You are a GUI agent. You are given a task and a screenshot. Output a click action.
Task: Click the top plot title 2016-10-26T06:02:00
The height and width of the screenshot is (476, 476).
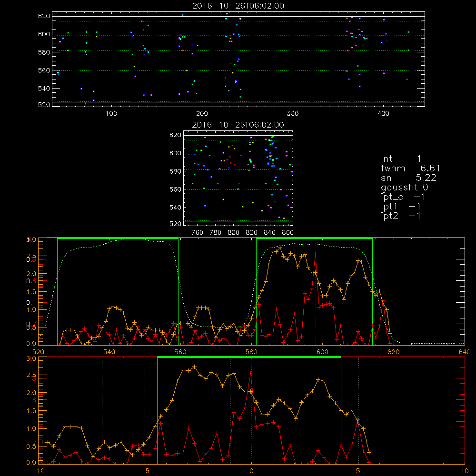(x=238, y=6)
